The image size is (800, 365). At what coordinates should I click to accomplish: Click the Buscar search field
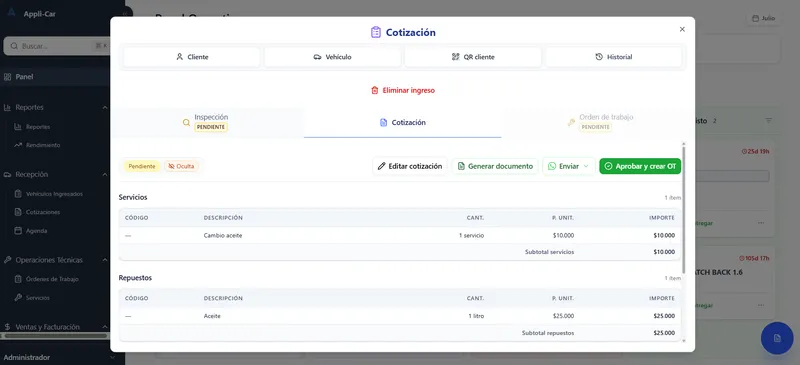tap(57, 46)
